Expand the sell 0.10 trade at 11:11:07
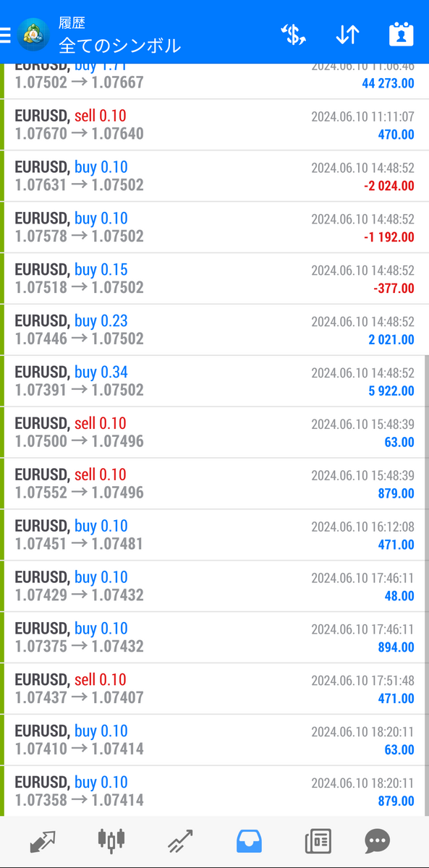429x868 pixels. pos(214,125)
